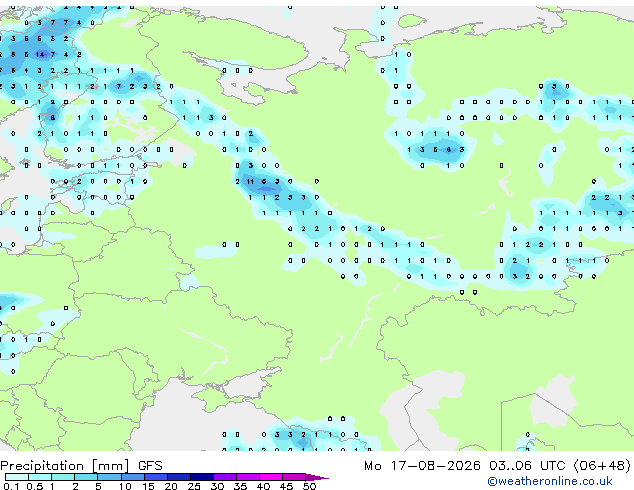
Task: Click the 1–2 mm legend color box
Action: click(x=63, y=477)
